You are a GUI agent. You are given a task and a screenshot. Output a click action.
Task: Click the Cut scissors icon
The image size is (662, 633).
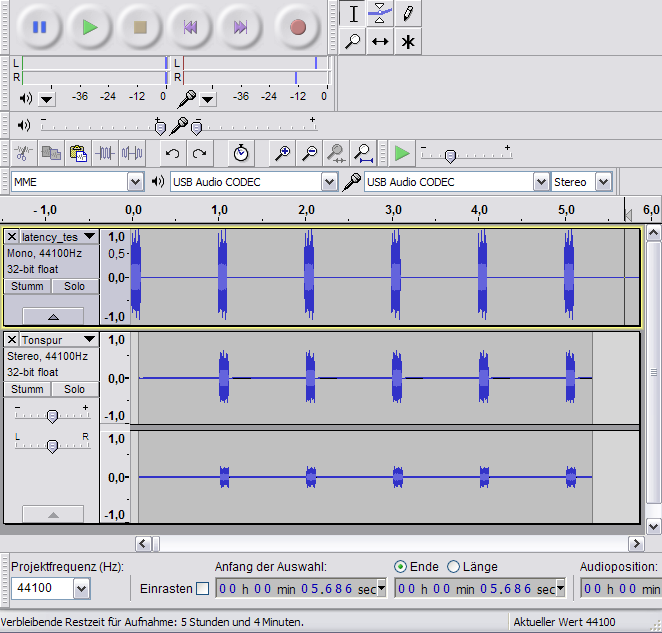pyautogui.click(x=23, y=153)
